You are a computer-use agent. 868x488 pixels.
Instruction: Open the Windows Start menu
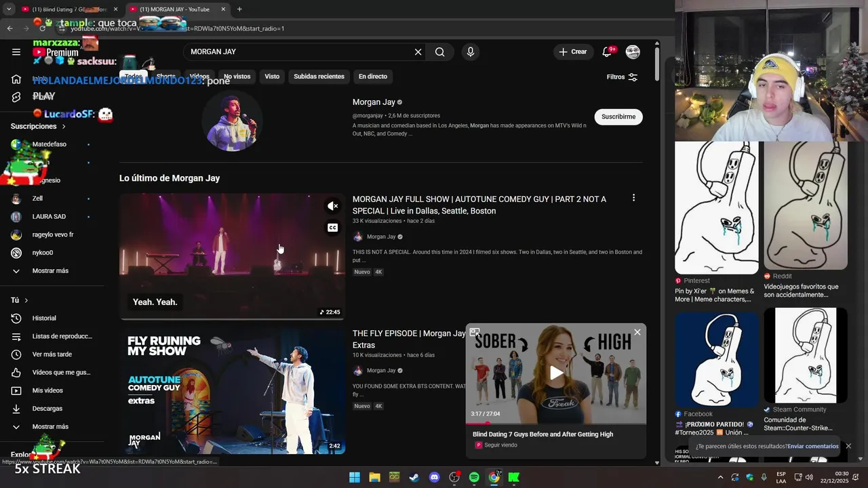point(354,477)
